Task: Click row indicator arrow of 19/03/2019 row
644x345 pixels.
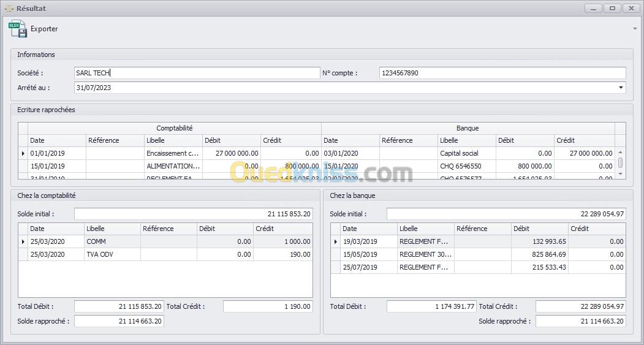Action: coord(335,241)
